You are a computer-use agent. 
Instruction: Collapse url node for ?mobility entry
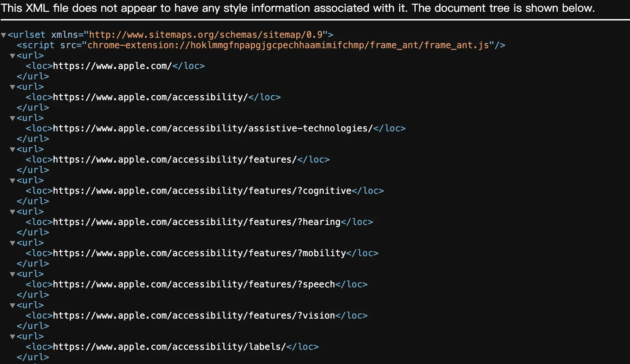click(x=12, y=243)
